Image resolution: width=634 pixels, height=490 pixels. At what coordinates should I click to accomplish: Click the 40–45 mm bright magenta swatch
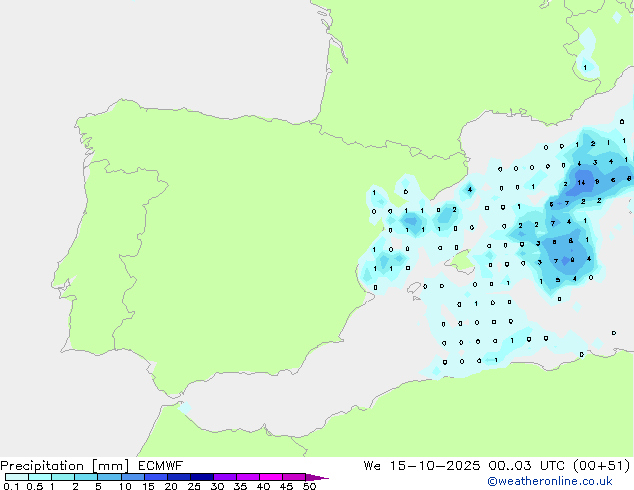[x=271, y=477]
